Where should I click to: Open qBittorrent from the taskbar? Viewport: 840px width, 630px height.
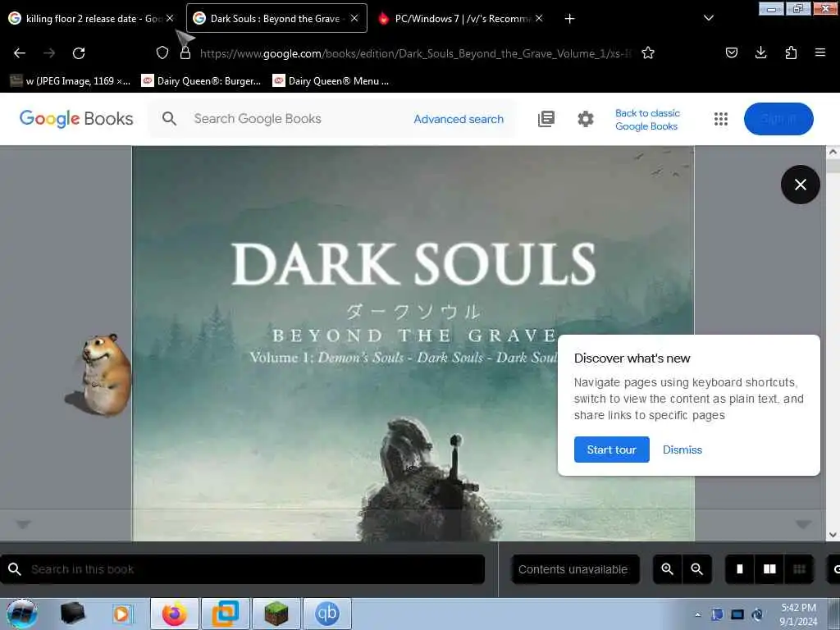[x=326, y=614]
